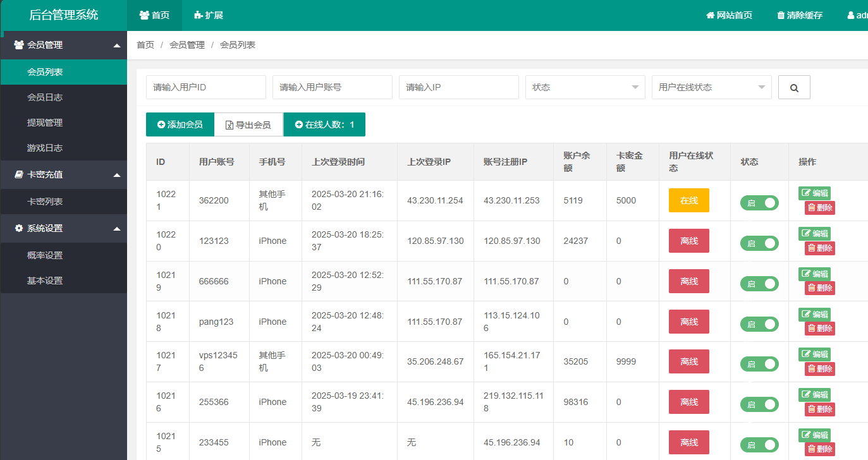This screenshot has height=460, width=868.
Task: Click the search magnifier icon button
Action: pyautogui.click(x=794, y=88)
